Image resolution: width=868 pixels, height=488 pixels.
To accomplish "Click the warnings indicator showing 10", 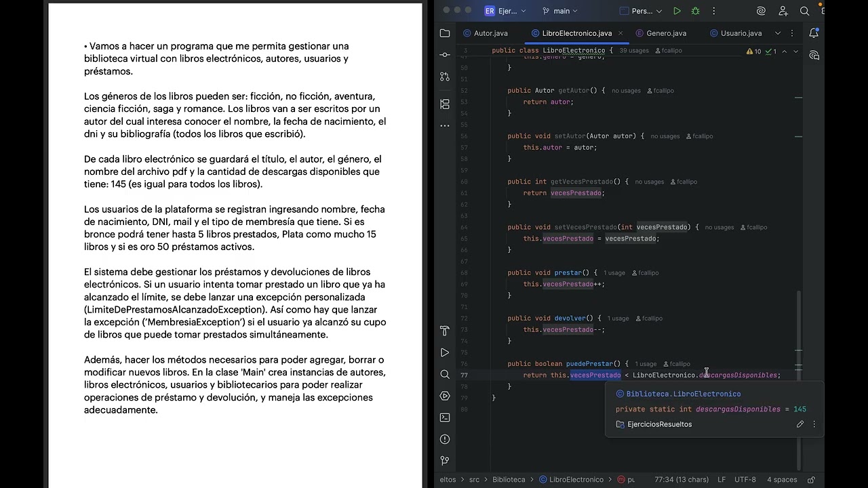I will [x=753, y=52].
